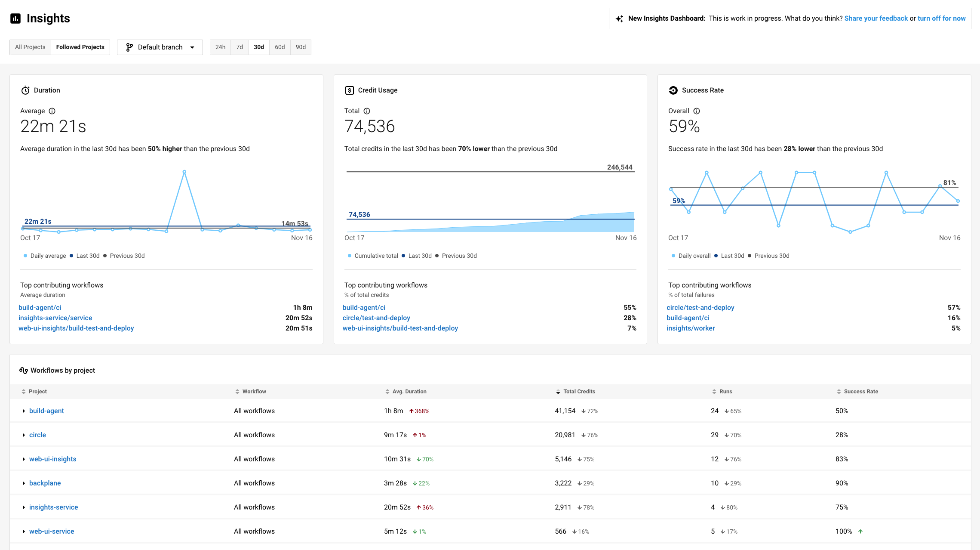Open the build-agent project link
The width and height of the screenshot is (980, 550).
click(x=46, y=411)
